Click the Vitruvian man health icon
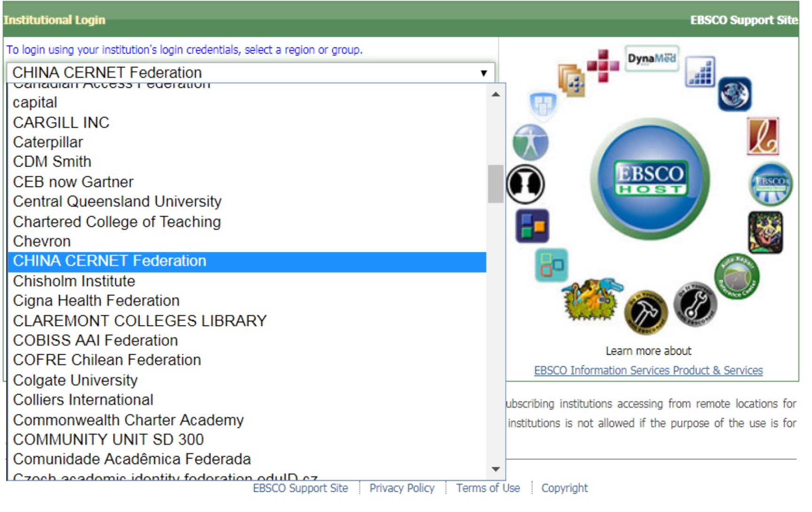 tap(530, 143)
